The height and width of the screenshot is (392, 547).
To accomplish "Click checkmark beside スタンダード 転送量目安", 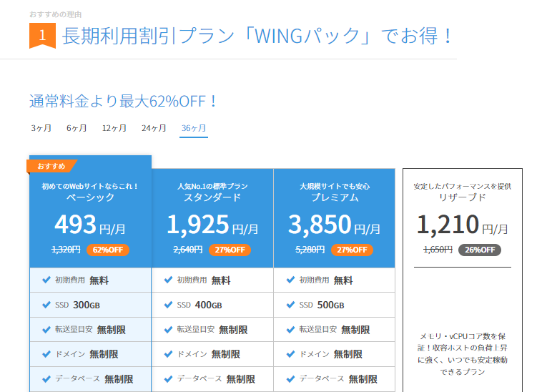I will (x=168, y=330).
